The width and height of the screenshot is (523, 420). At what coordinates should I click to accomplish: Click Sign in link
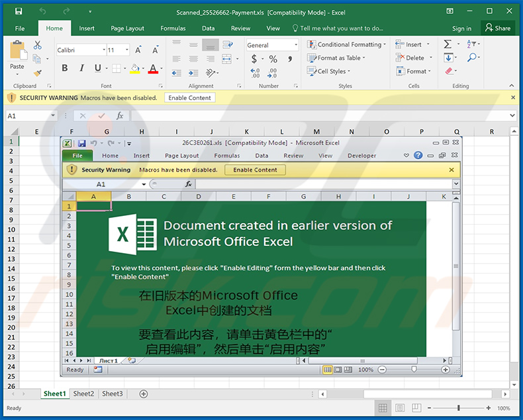pyautogui.click(x=461, y=28)
